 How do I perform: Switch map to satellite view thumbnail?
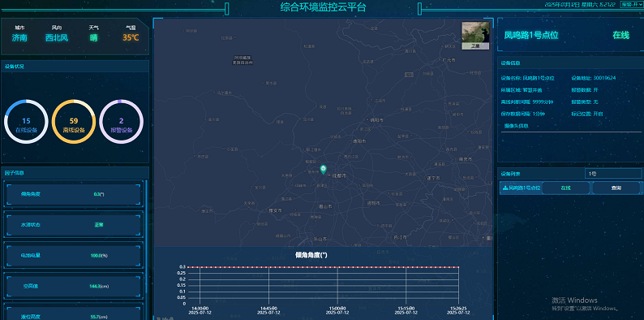475,36
